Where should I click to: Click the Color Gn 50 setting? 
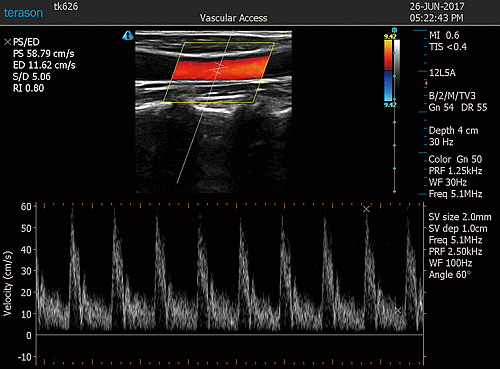455,159
